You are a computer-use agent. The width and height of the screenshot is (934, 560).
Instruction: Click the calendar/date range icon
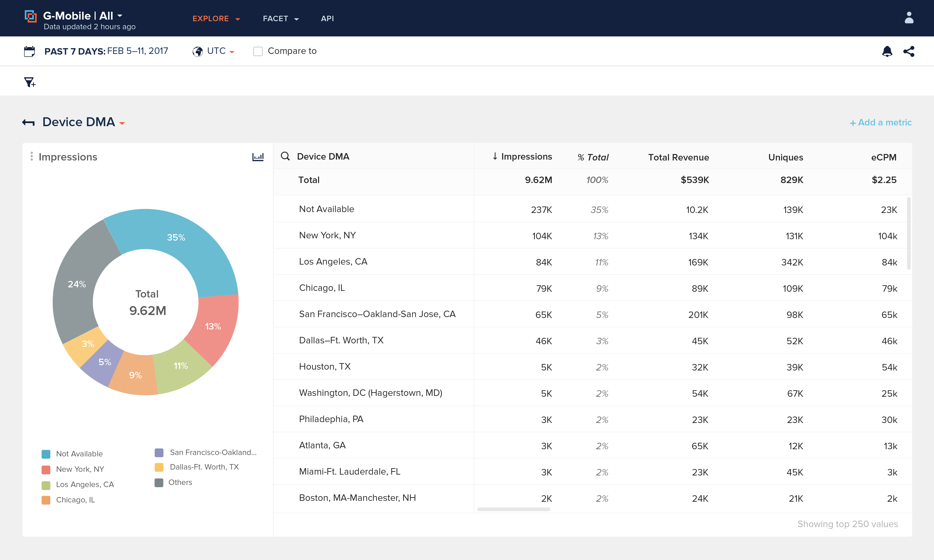[x=29, y=51]
